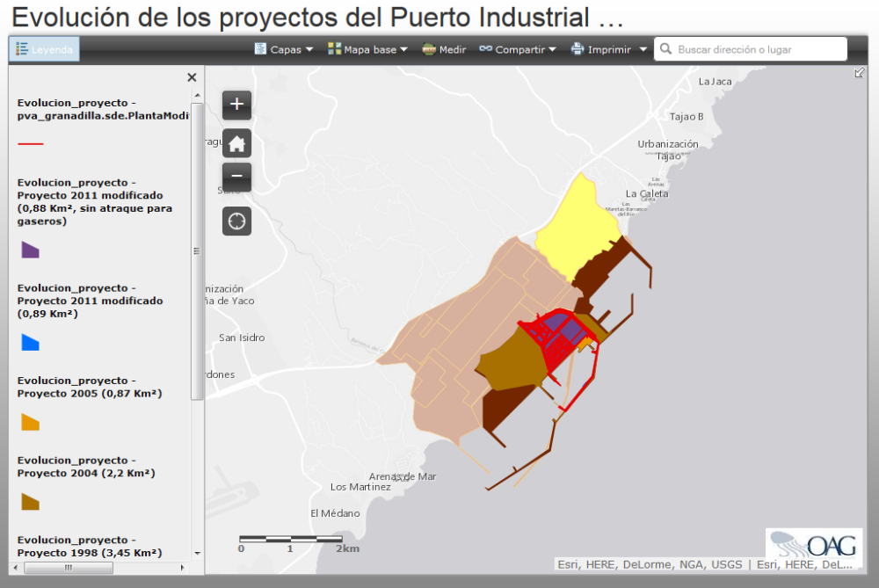Click legend horizontal scroll right arrow
Image resolution: width=879 pixels, height=588 pixels.
coord(183,568)
